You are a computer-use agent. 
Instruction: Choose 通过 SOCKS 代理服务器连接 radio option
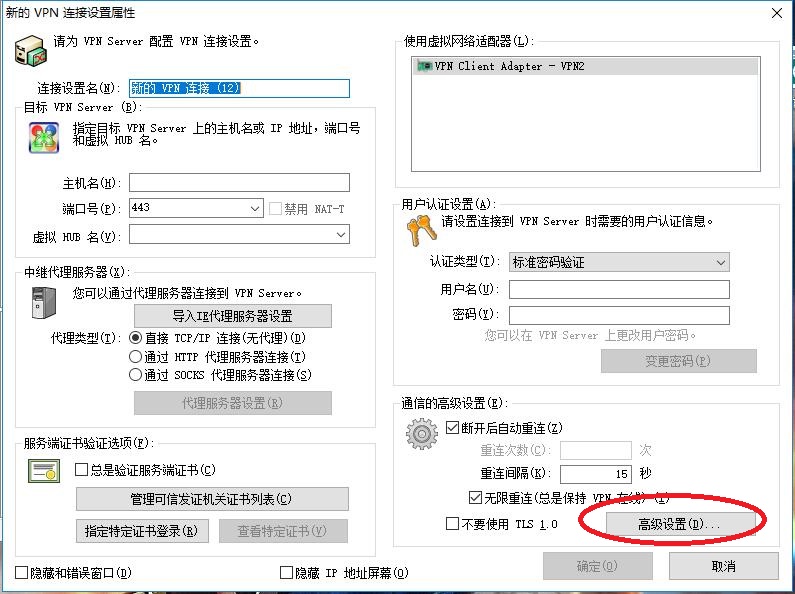[x=136, y=375]
